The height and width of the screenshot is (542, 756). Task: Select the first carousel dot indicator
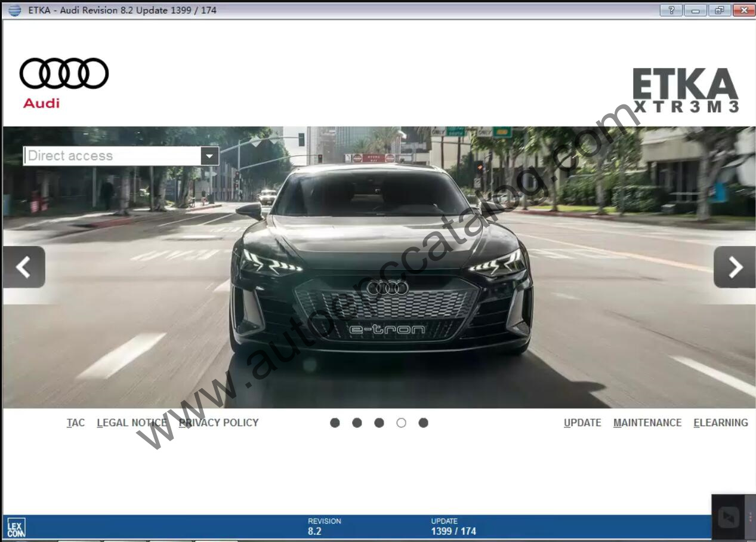click(335, 423)
